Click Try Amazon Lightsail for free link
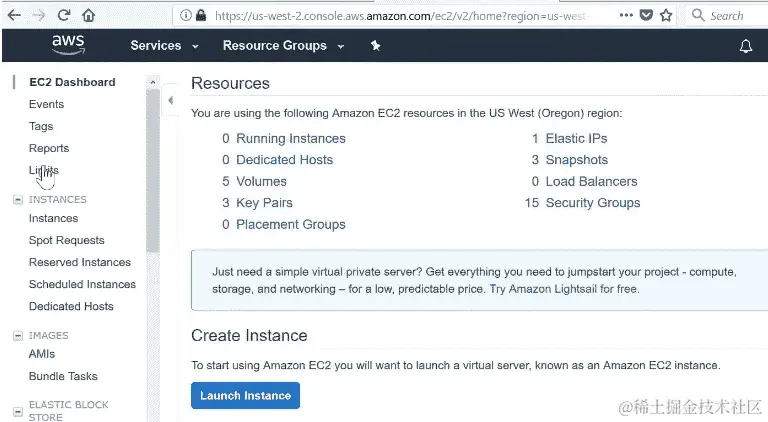 564,289
